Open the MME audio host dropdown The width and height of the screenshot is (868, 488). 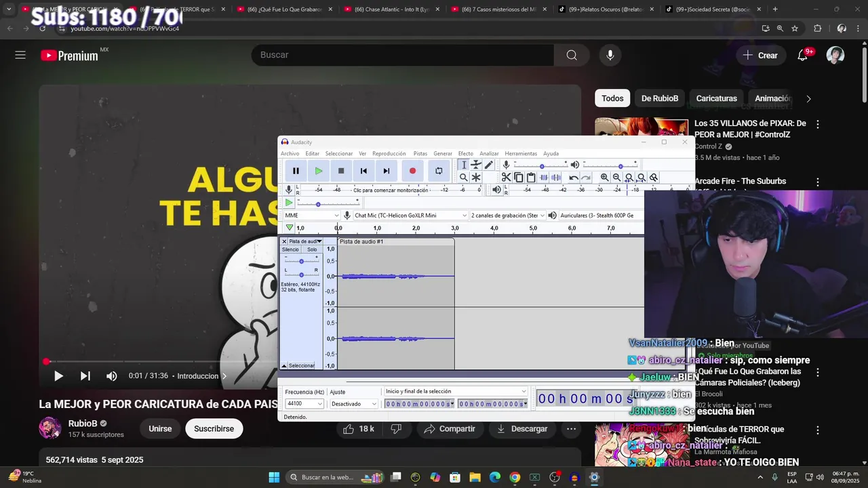click(x=312, y=216)
